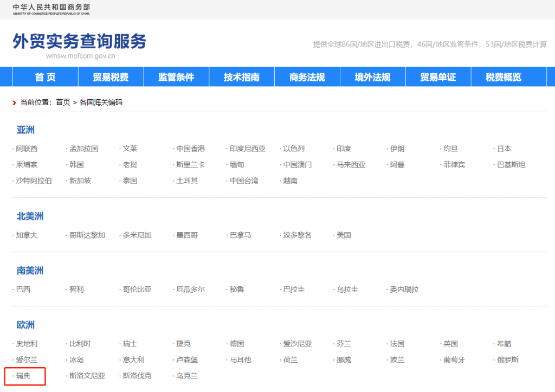Click the 中华人民共和国商务部 logo
555x392 pixels.
tap(51, 9)
